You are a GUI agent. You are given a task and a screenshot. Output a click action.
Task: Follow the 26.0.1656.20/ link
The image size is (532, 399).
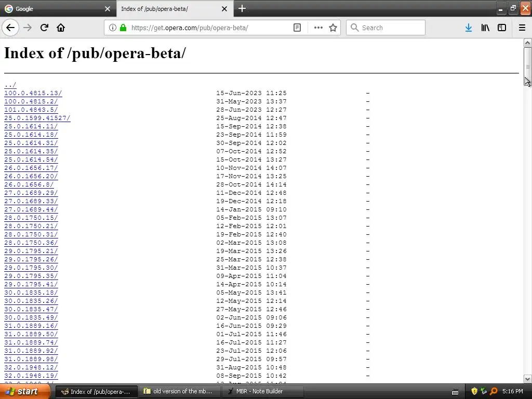tap(31, 176)
